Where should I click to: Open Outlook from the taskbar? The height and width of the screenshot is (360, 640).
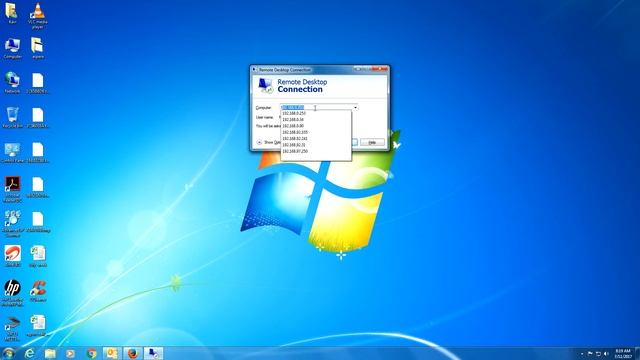112,353
